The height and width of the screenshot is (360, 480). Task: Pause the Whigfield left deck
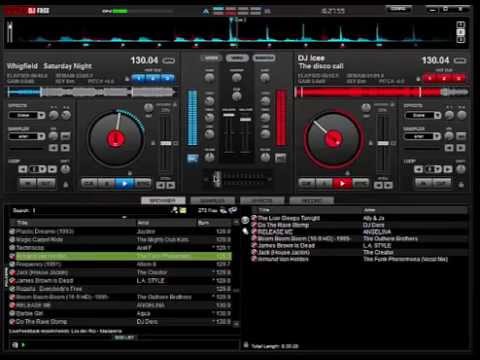point(107,184)
